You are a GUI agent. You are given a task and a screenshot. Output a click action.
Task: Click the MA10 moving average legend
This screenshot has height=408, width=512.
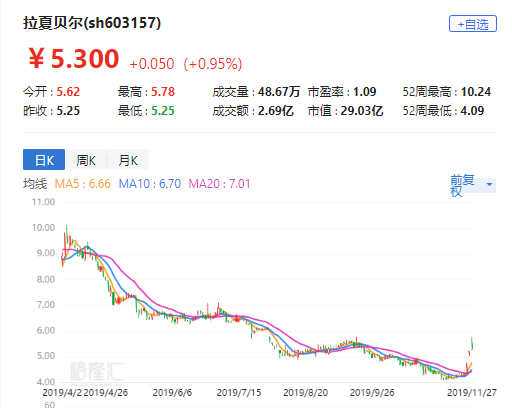(x=150, y=184)
